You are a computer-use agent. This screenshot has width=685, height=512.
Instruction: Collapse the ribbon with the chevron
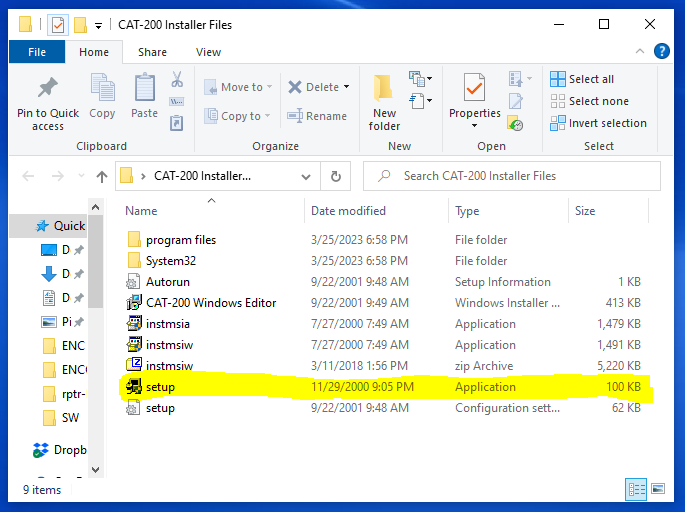click(x=640, y=51)
